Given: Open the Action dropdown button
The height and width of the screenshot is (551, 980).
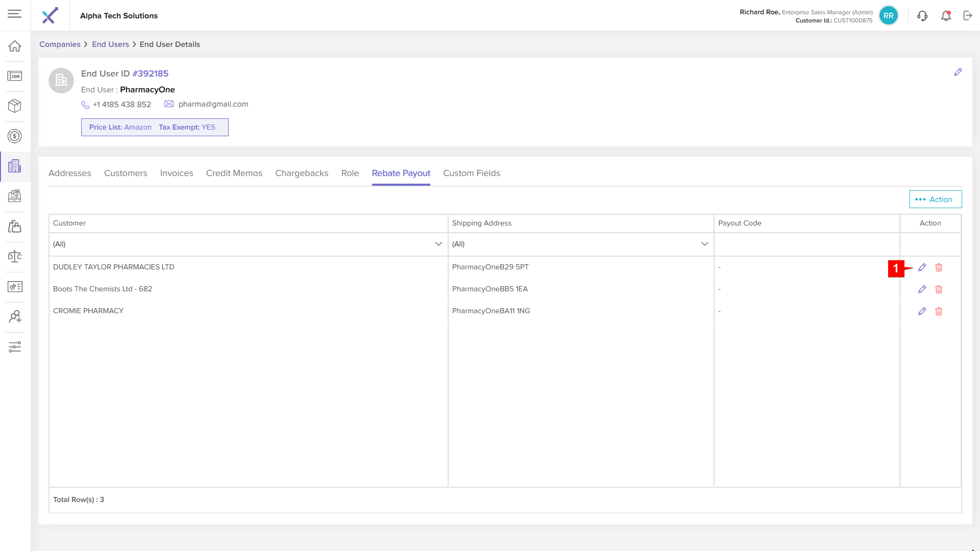Looking at the screenshot, I should click(935, 199).
